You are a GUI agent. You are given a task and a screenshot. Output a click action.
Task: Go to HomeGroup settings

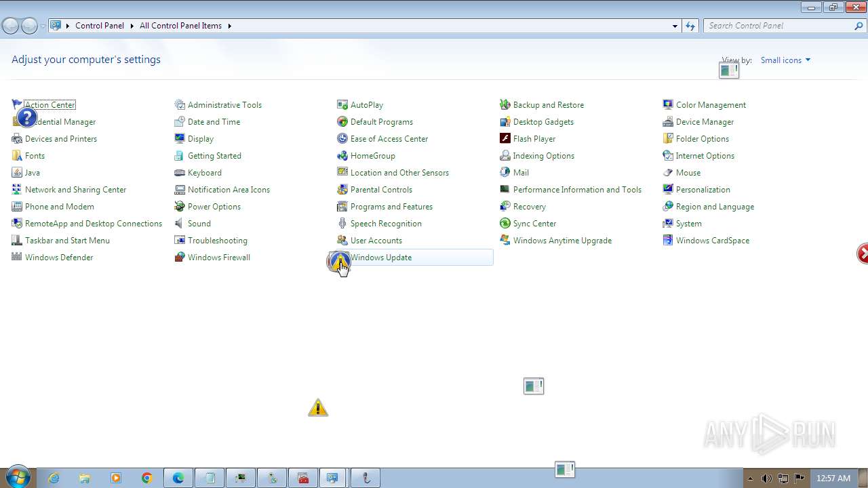(x=372, y=156)
